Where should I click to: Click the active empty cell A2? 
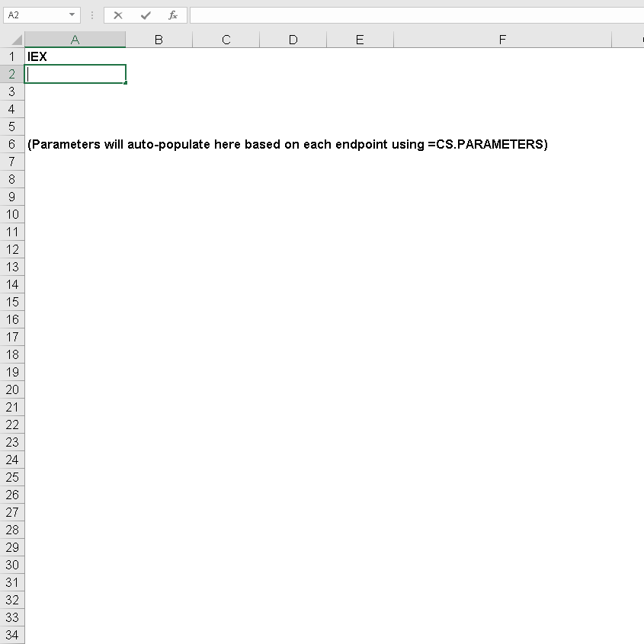(75, 74)
